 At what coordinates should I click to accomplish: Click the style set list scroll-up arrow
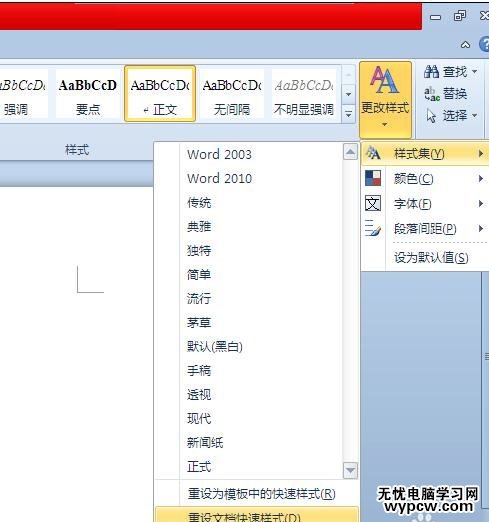click(350, 152)
